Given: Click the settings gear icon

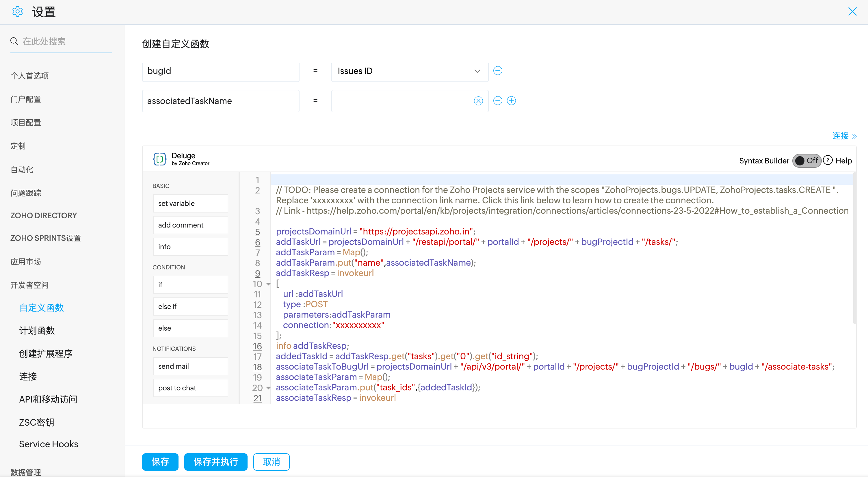Looking at the screenshot, I should pyautogui.click(x=17, y=12).
